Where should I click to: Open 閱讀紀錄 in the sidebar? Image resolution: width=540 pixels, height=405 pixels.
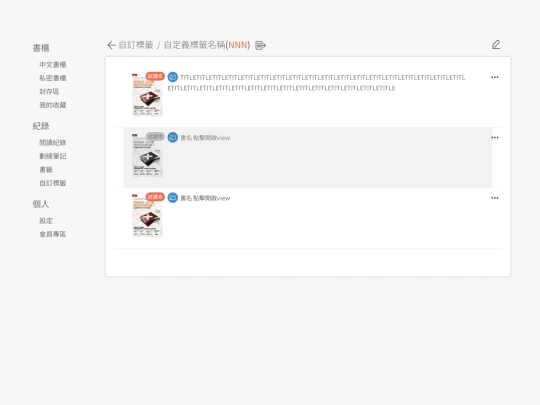click(53, 142)
